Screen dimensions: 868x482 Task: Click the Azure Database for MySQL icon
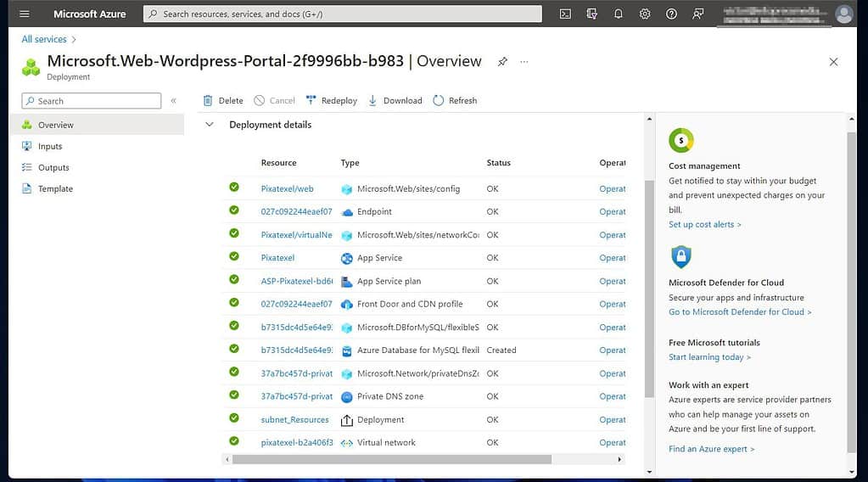(x=346, y=350)
